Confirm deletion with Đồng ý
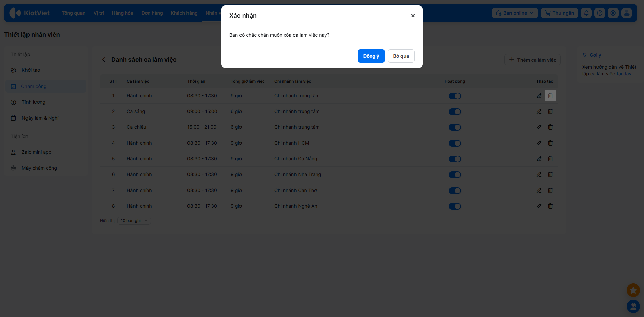Viewport: 644px width, 317px height. pyautogui.click(x=371, y=56)
